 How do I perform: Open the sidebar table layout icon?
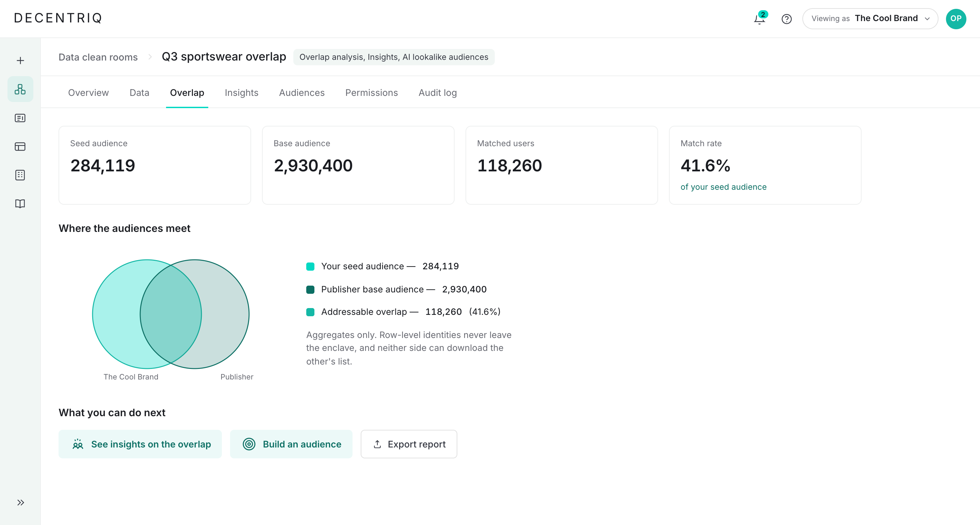tap(20, 146)
